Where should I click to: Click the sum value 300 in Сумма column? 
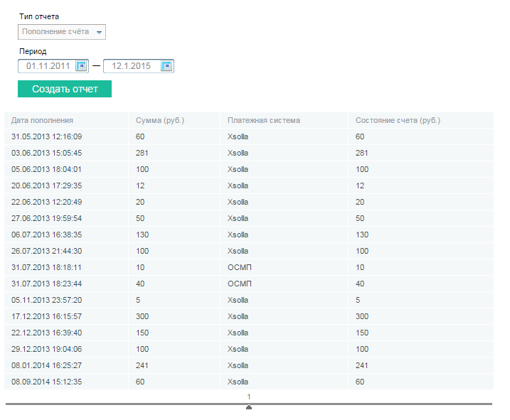pos(142,316)
